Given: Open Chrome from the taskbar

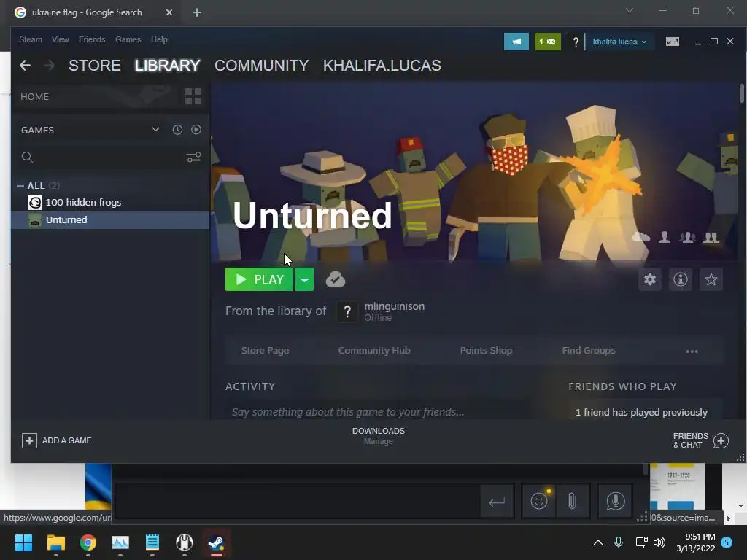Looking at the screenshot, I should pyautogui.click(x=88, y=542).
